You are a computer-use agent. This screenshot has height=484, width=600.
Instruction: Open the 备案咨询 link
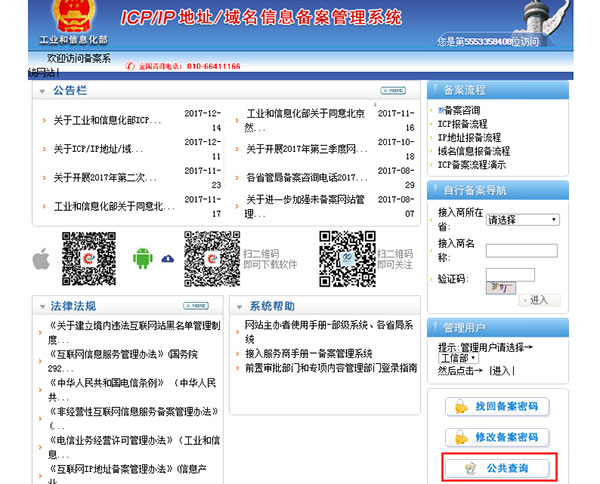[x=462, y=111]
